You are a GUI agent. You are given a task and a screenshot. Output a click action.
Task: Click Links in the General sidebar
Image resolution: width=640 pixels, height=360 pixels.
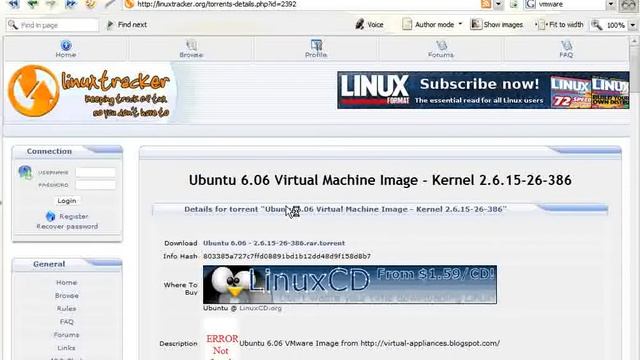pos(67,348)
